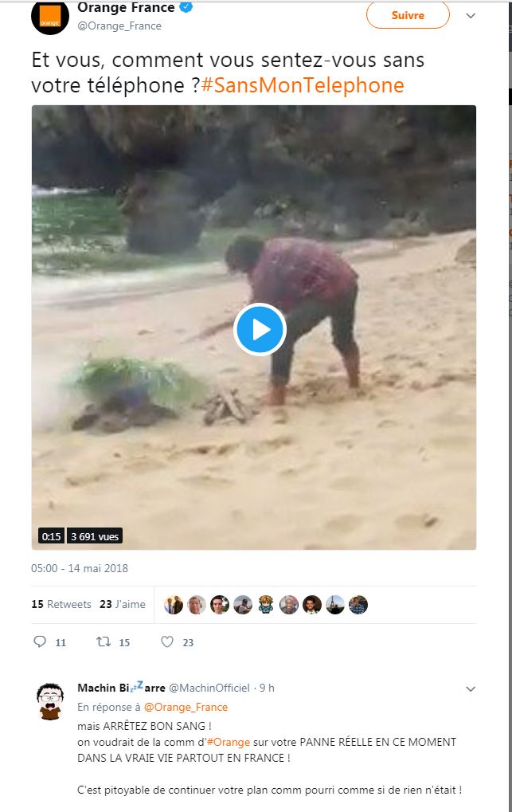The width and height of the screenshot is (512, 812).
Task: Click the last liker's avatar in row
Action: (358, 605)
